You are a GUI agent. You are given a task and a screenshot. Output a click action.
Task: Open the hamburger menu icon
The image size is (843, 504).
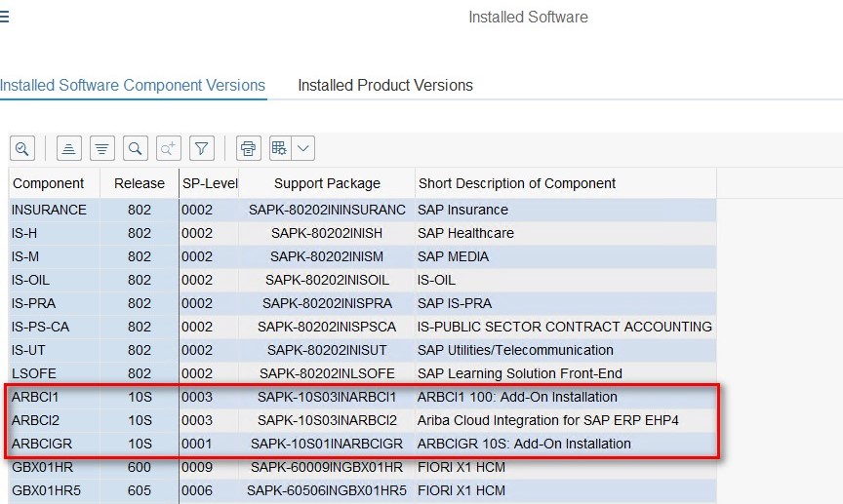[4, 17]
